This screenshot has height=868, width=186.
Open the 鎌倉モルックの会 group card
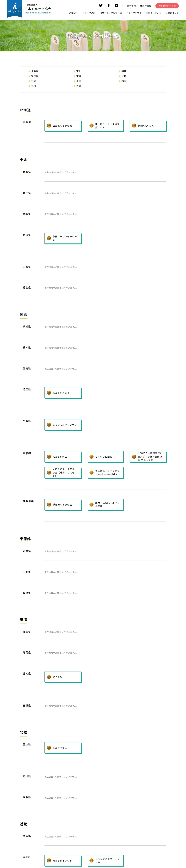(x=63, y=504)
